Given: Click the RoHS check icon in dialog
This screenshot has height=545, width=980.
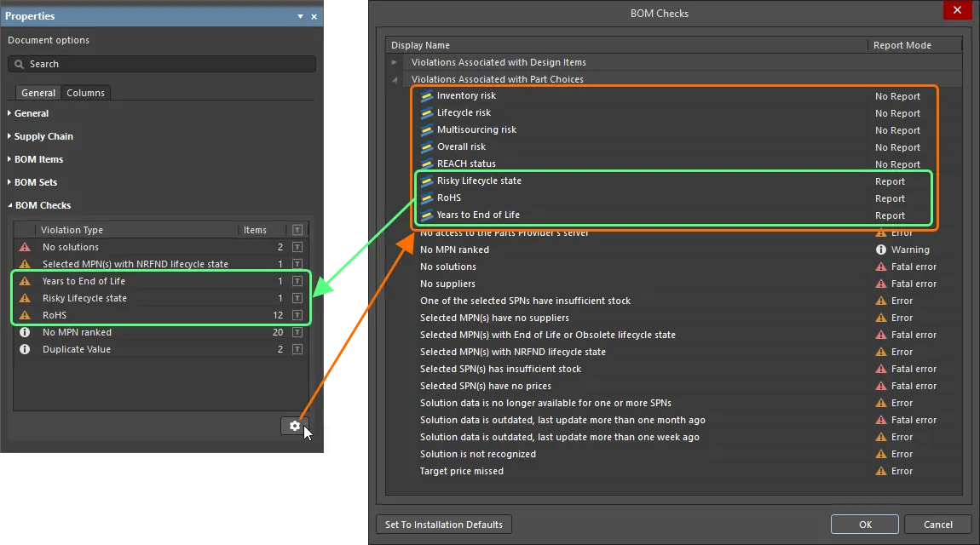Looking at the screenshot, I should point(427,198).
